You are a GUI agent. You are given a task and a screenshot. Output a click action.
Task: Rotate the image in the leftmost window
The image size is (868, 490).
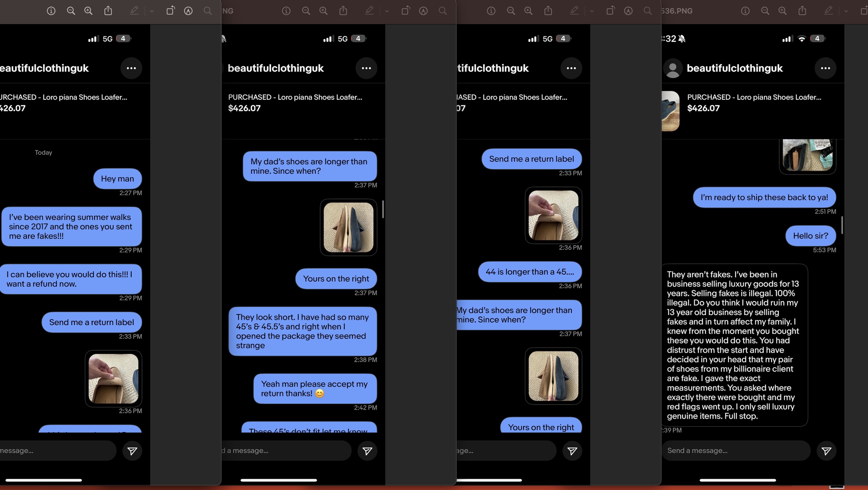click(171, 11)
